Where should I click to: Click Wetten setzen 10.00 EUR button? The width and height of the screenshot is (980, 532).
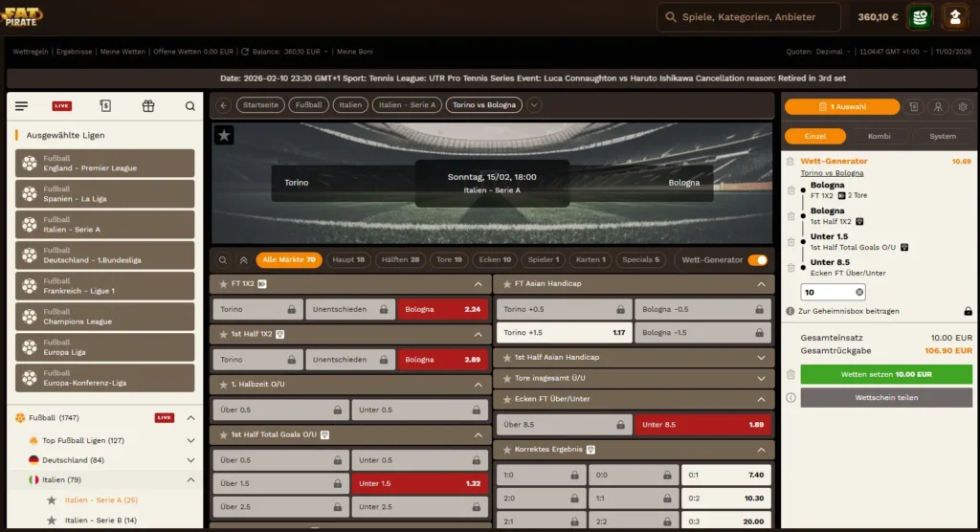[886, 374]
